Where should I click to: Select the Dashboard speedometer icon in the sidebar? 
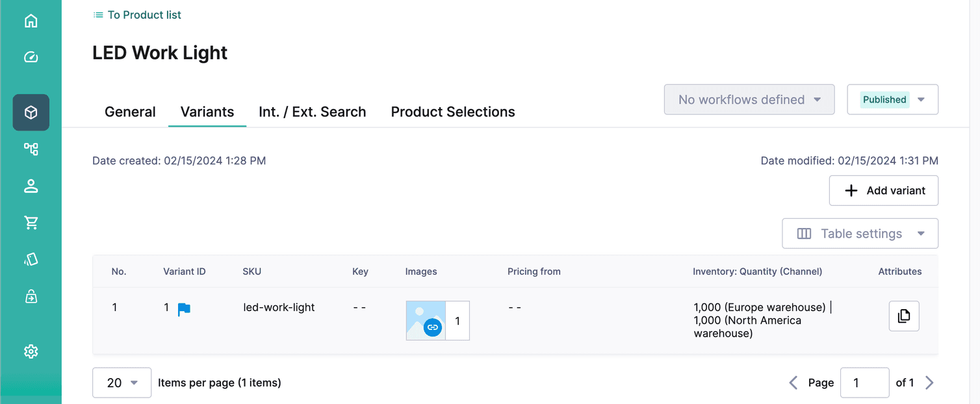[x=31, y=57]
